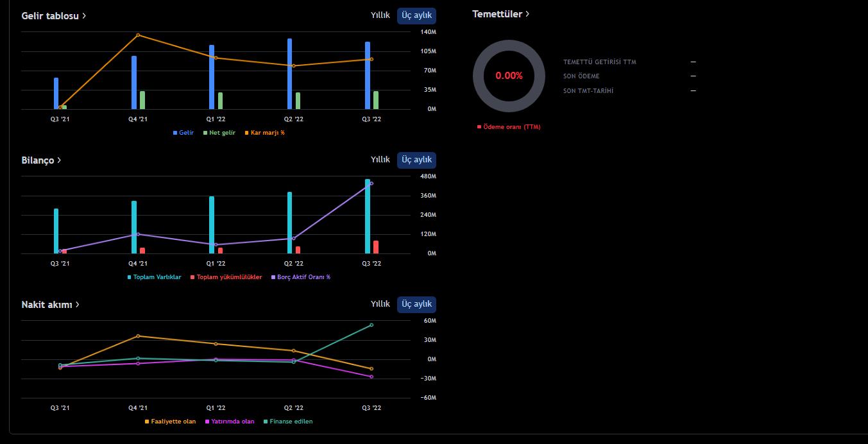Switch Bilanço chart to Yıllık
Image resolution: width=868 pixels, height=444 pixels.
tap(380, 160)
